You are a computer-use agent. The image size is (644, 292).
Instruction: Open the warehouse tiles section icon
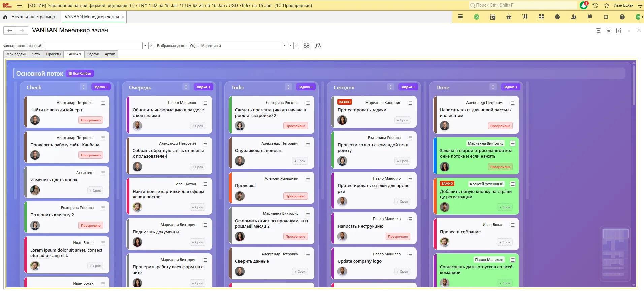coord(541,17)
